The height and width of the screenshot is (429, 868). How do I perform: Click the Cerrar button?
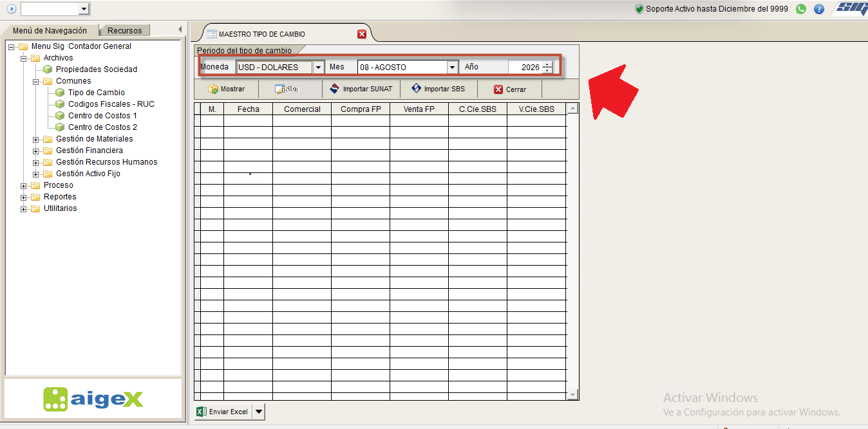click(x=510, y=89)
